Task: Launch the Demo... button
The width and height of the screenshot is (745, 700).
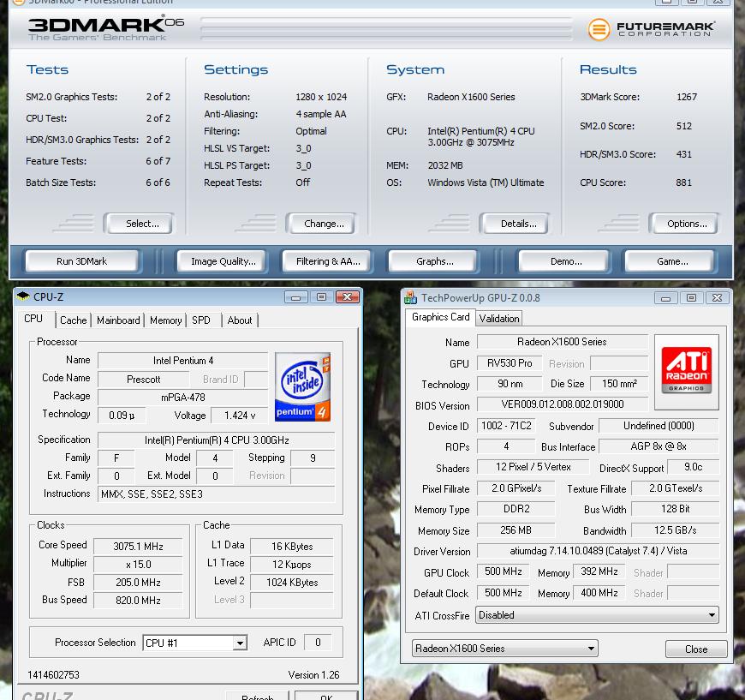Action: click(564, 261)
